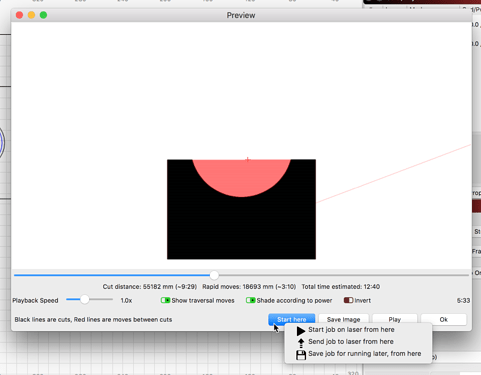This screenshot has height=375, width=481.
Task: Play the preview animation
Action: click(x=395, y=319)
